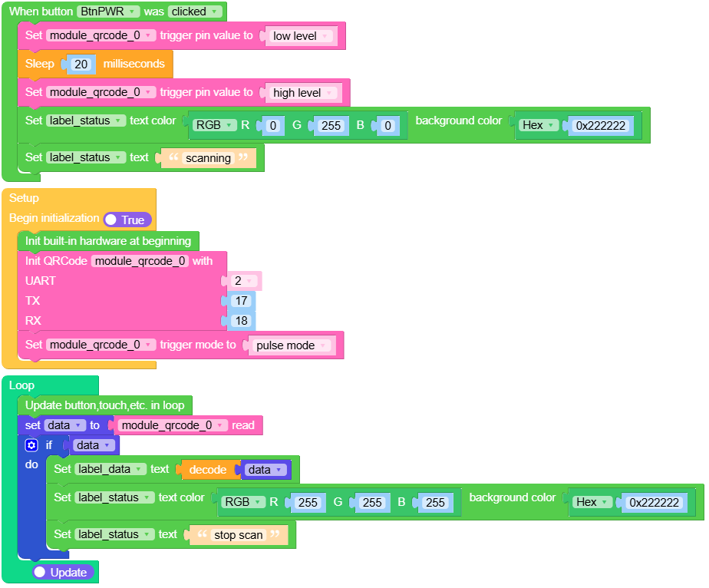
Task: Select the Init QRCode block
Action: click(x=122, y=291)
